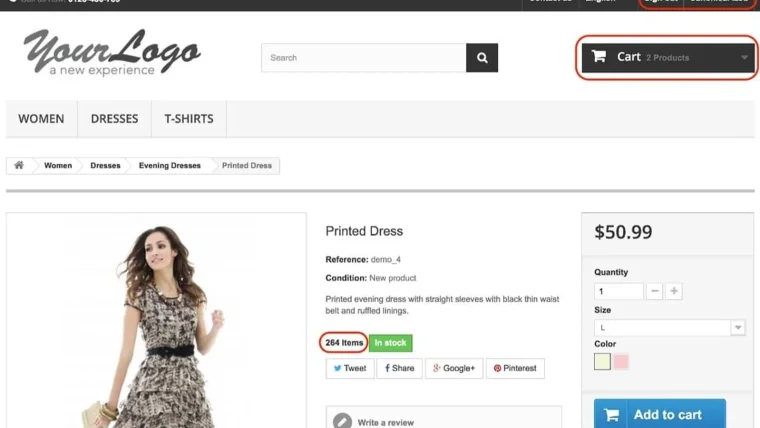Go to home via breadcrumb house icon
The image size is (760, 428).
19,165
